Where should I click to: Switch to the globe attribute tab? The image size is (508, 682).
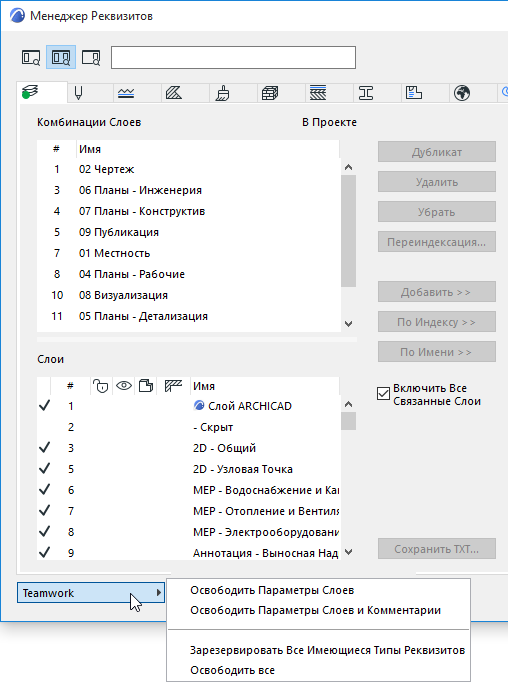461,93
